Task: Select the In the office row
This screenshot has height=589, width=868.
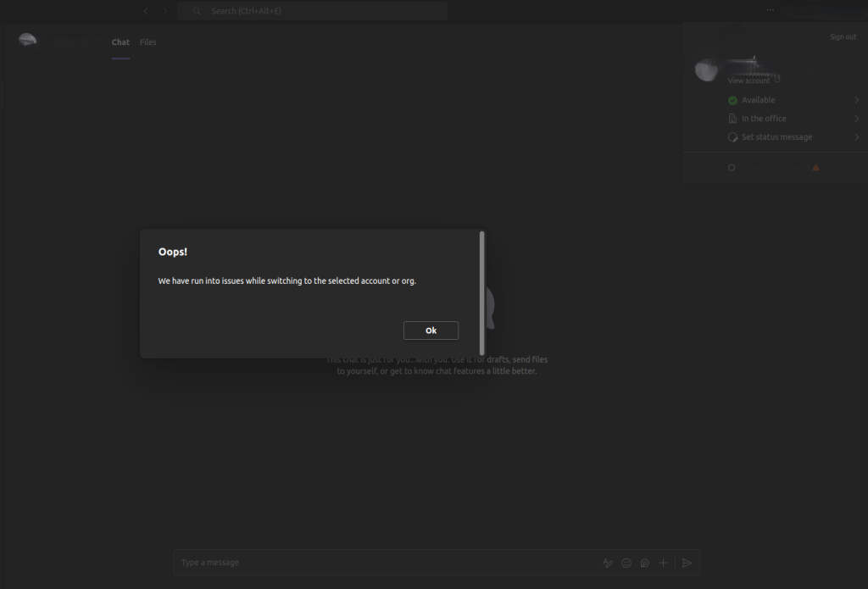Action: (x=793, y=119)
